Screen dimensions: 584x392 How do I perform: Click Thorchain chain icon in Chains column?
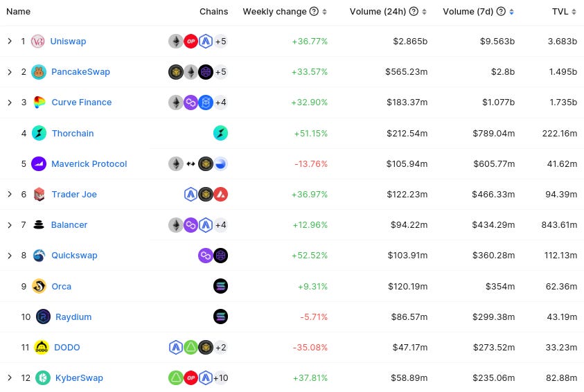(x=220, y=133)
